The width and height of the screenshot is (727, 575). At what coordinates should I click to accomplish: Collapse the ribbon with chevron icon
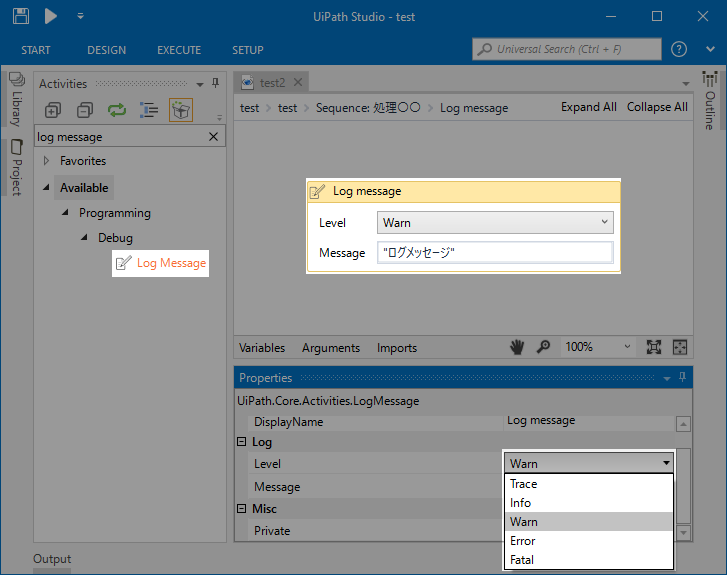tap(710, 49)
